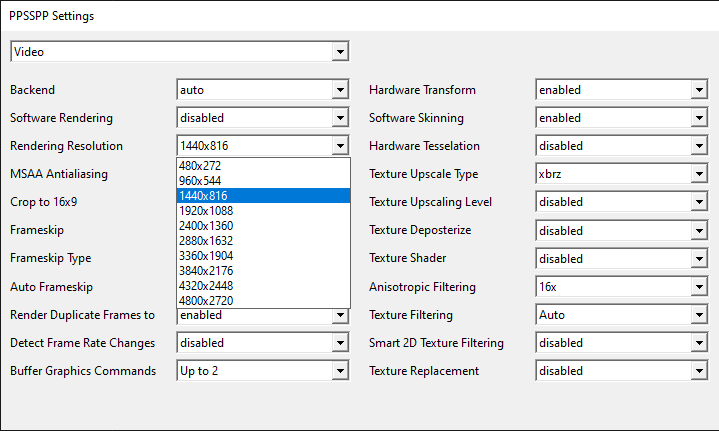Open Texture Shader dropdown
Image resolution: width=719 pixels, height=431 pixels.
(x=622, y=259)
